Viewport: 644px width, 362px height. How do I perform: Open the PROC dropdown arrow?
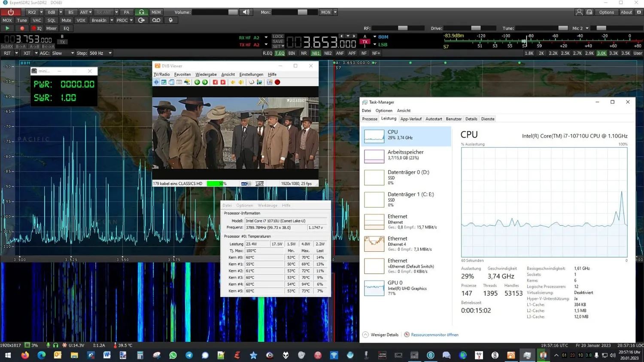pyautogui.click(x=131, y=20)
